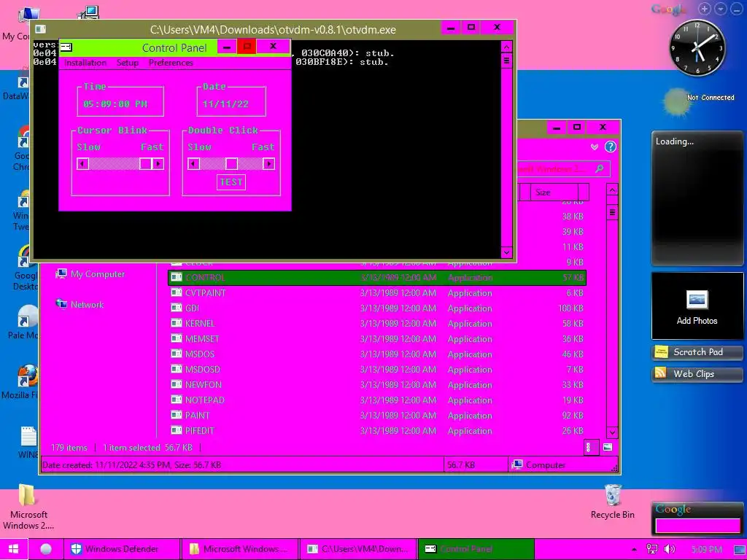Open the Web Clips gadget
This screenshot has width=747, height=560.
coord(697,374)
